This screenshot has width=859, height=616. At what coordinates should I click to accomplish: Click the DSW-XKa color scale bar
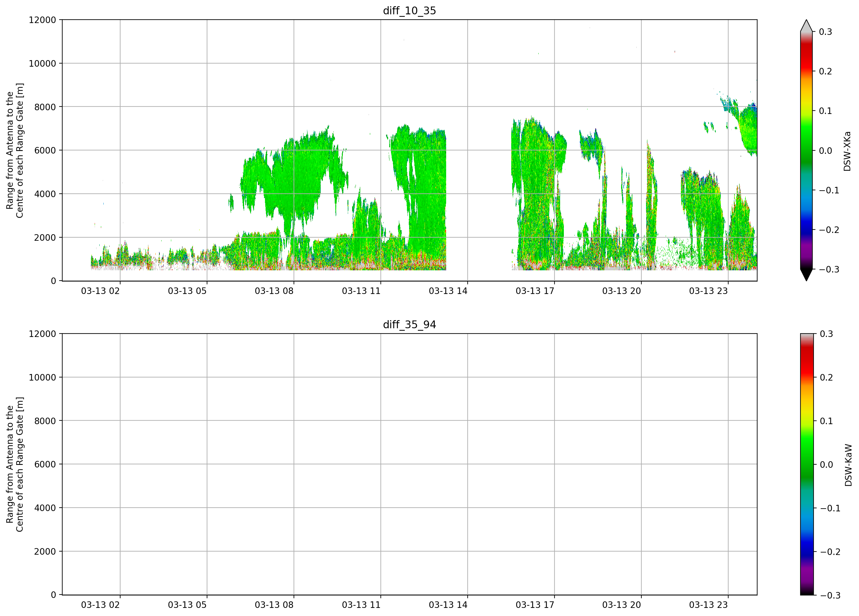(806, 150)
